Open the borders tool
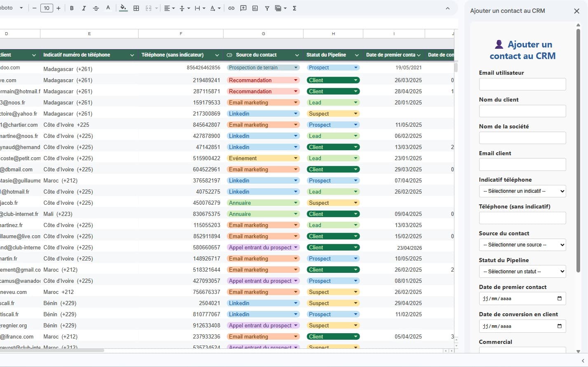 [136, 8]
